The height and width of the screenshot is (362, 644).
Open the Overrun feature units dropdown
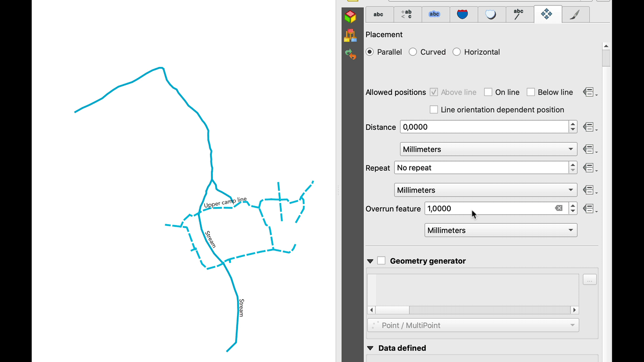click(x=501, y=230)
